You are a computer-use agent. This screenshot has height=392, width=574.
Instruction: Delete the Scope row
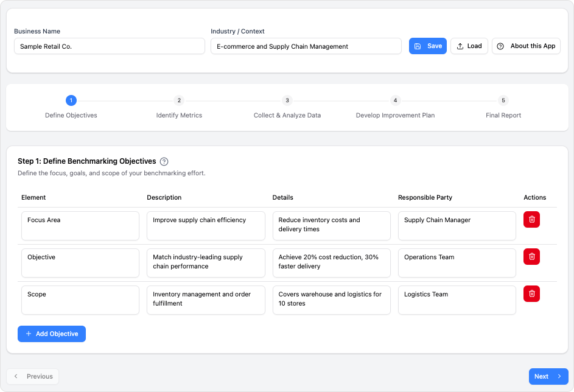[531, 293]
